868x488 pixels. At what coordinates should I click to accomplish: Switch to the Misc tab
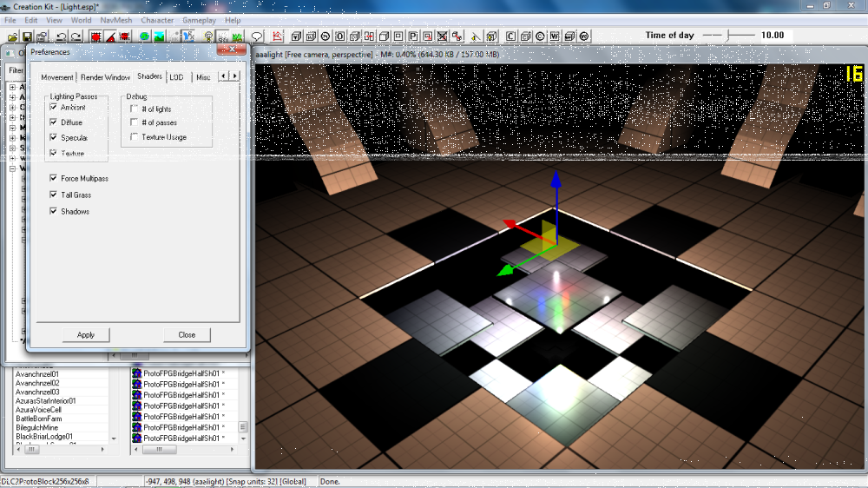click(x=203, y=77)
